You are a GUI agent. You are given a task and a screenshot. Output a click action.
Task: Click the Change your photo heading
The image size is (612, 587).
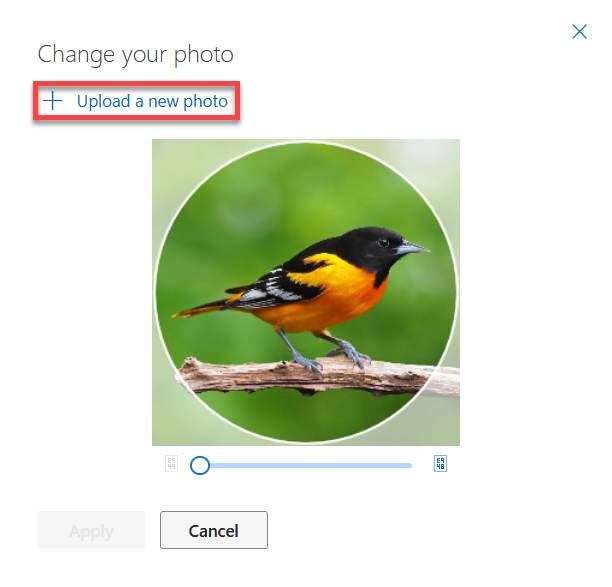(135, 55)
